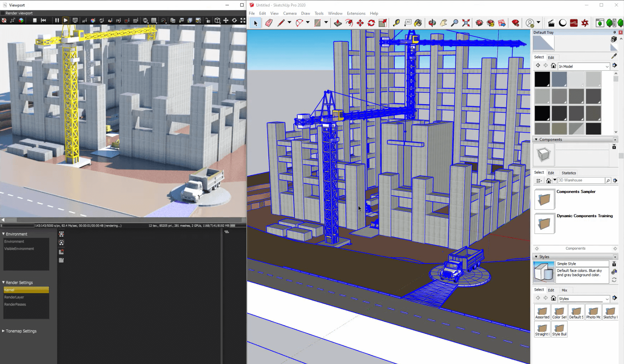The width and height of the screenshot is (624, 364).
Task: Pause the viewport render
Action: (57, 21)
